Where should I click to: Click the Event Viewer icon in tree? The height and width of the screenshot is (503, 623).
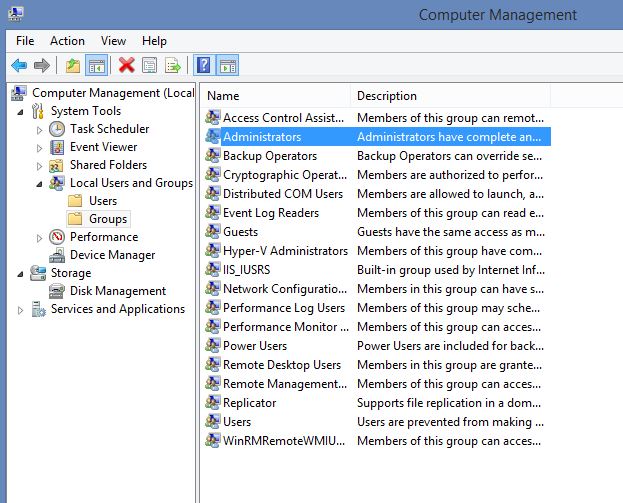click(x=57, y=147)
